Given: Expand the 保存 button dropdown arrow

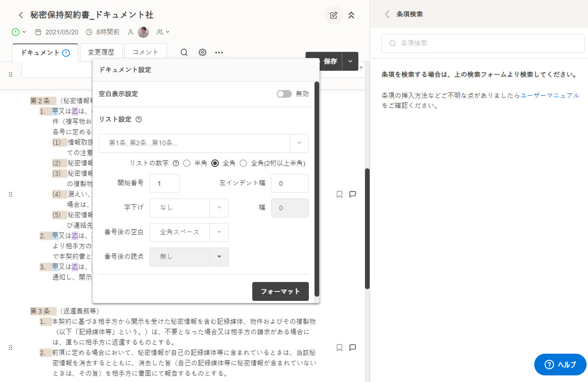Looking at the screenshot, I should click(x=350, y=61).
